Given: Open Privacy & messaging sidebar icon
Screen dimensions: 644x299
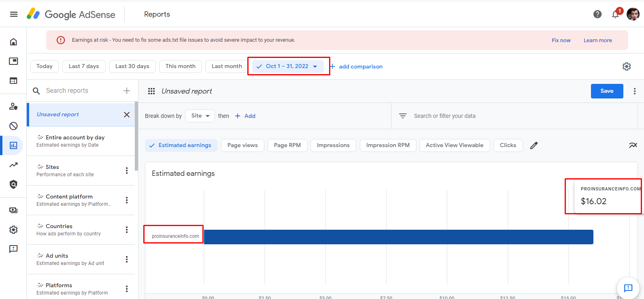Looking at the screenshot, I should pos(13,106).
